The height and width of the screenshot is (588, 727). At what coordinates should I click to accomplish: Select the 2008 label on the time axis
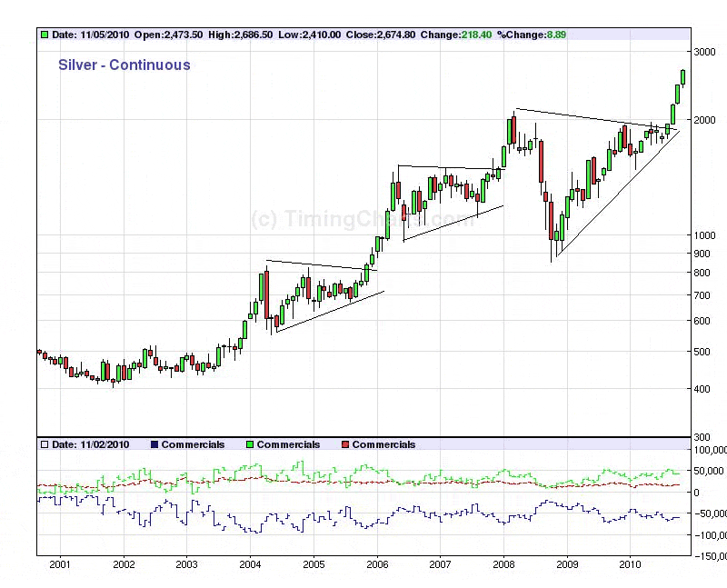coord(503,564)
